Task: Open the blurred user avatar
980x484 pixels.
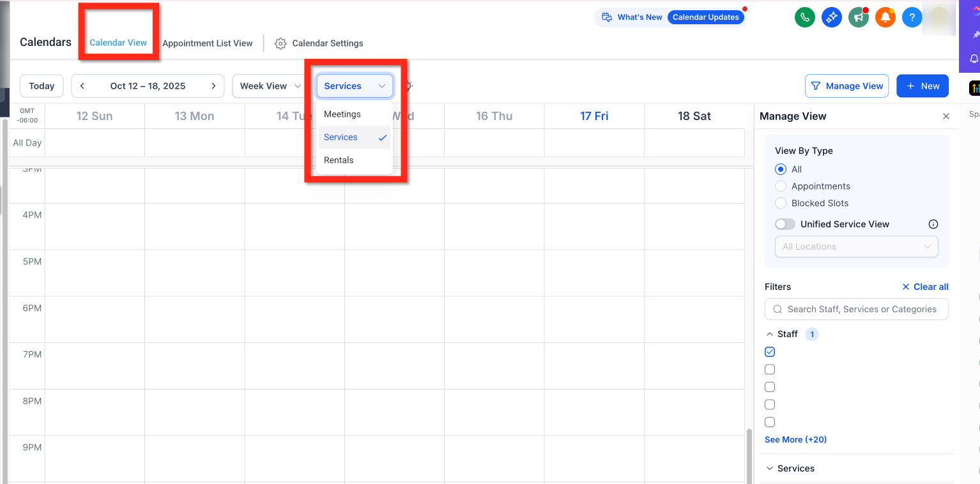Action: 939,17
